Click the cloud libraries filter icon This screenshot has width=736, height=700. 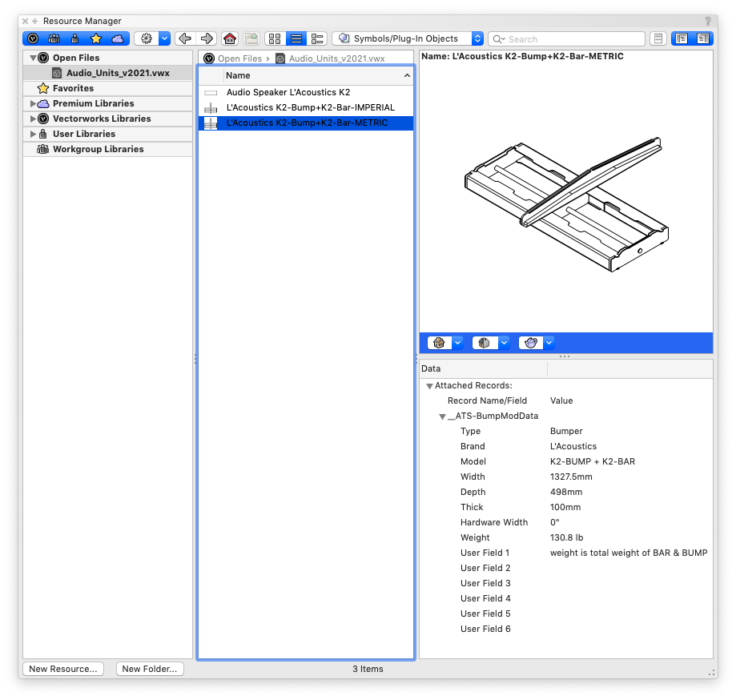coord(118,38)
